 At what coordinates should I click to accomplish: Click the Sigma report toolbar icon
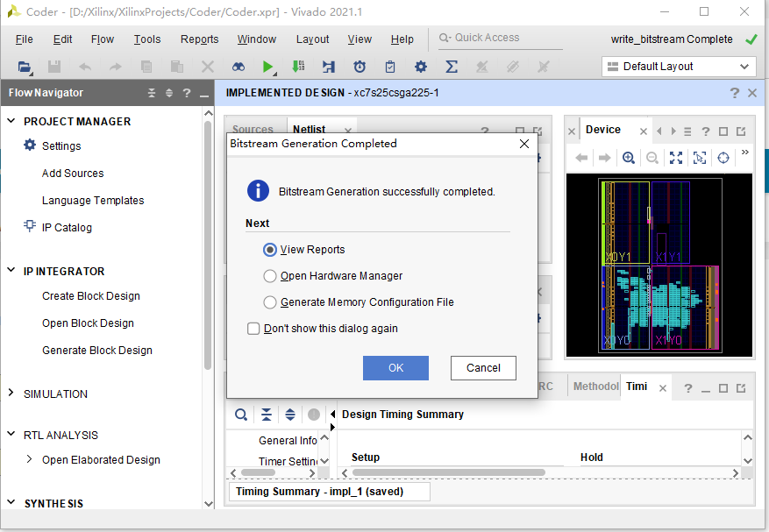pyautogui.click(x=452, y=67)
